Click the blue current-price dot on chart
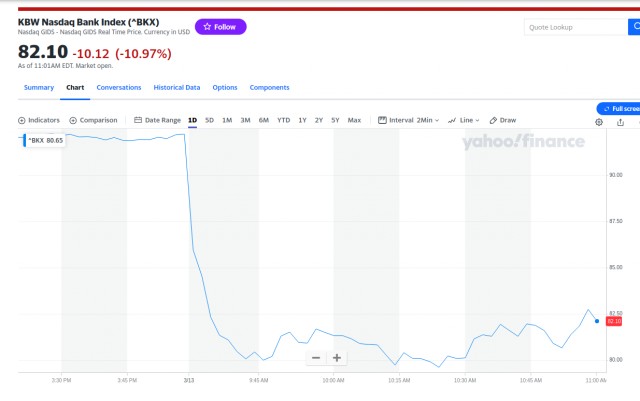This screenshot has width=640, height=401. (x=597, y=321)
